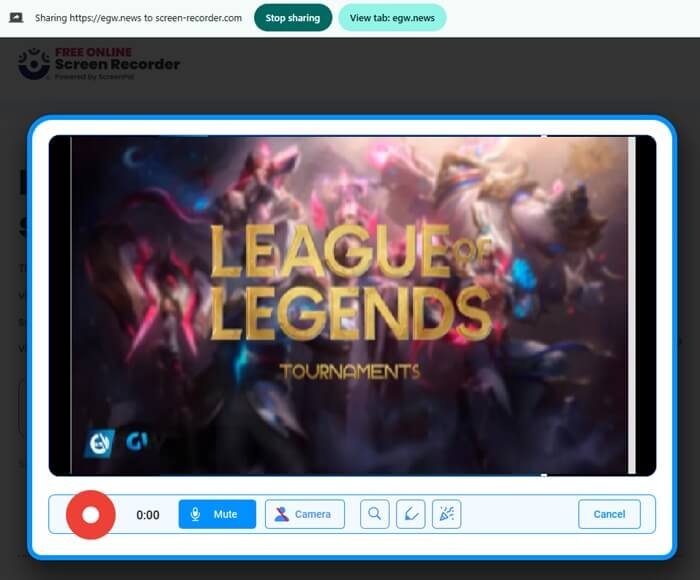This screenshot has height=580, width=700.
Task: Click the 0:00 recording timer
Action: (148, 515)
